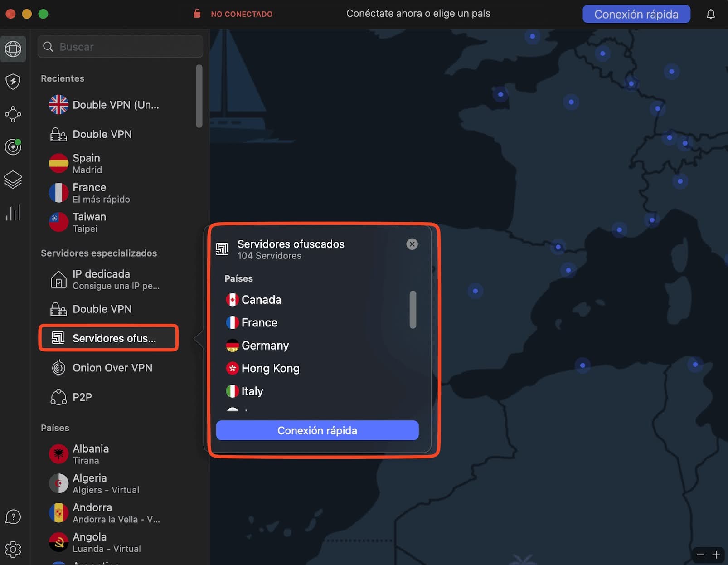Zoom in the map with plus button
Viewport: 728px width, 565px height.
tap(716, 555)
